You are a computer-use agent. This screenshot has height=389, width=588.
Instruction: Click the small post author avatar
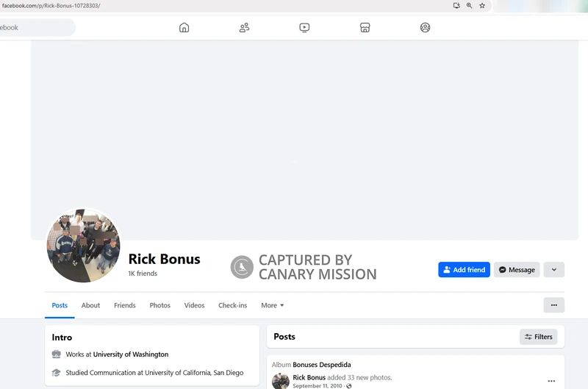281,381
